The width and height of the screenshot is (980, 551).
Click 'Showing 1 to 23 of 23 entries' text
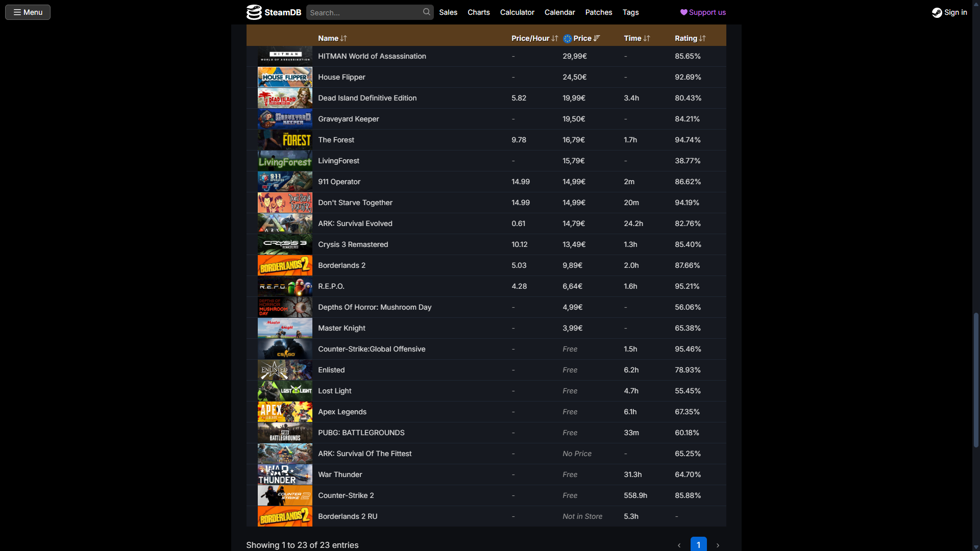pyautogui.click(x=302, y=545)
